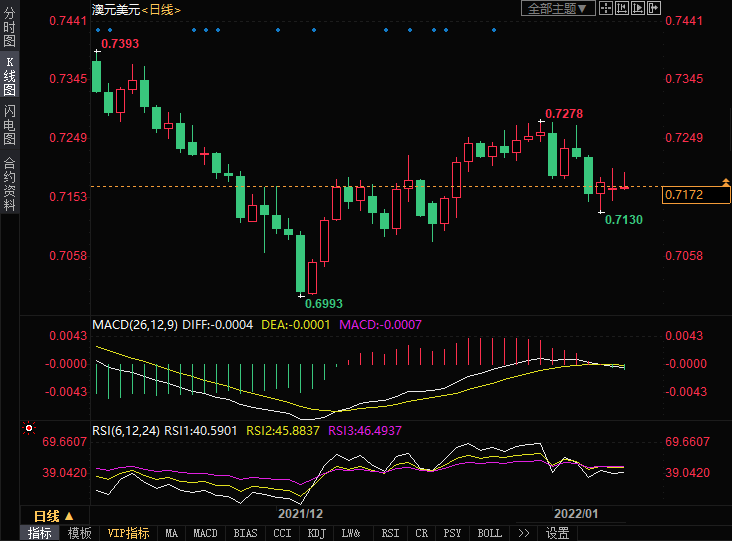Switch to 分时图 view in left sidebar
Image resolution: width=732 pixels, height=541 pixels.
point(9,29)
